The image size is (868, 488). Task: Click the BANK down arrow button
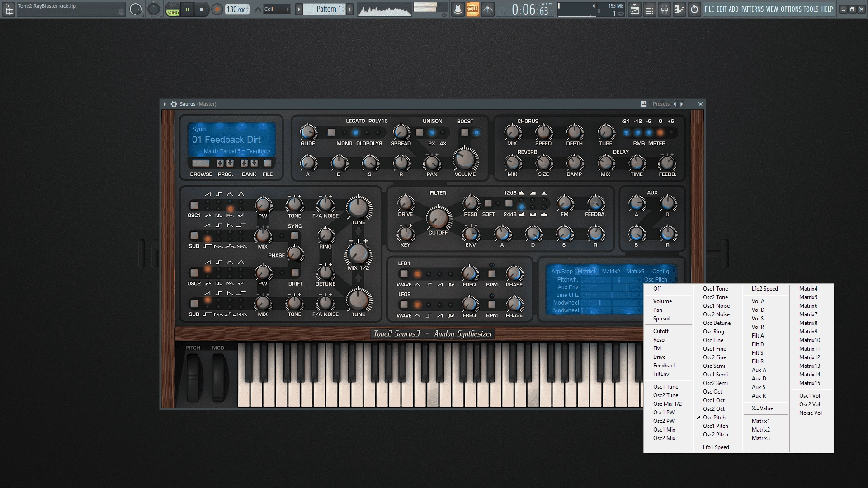(254, 163)
